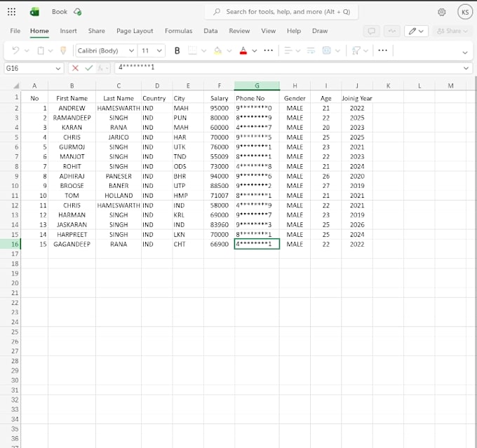Open the Calibri font name dropdown

coord(131,50)
